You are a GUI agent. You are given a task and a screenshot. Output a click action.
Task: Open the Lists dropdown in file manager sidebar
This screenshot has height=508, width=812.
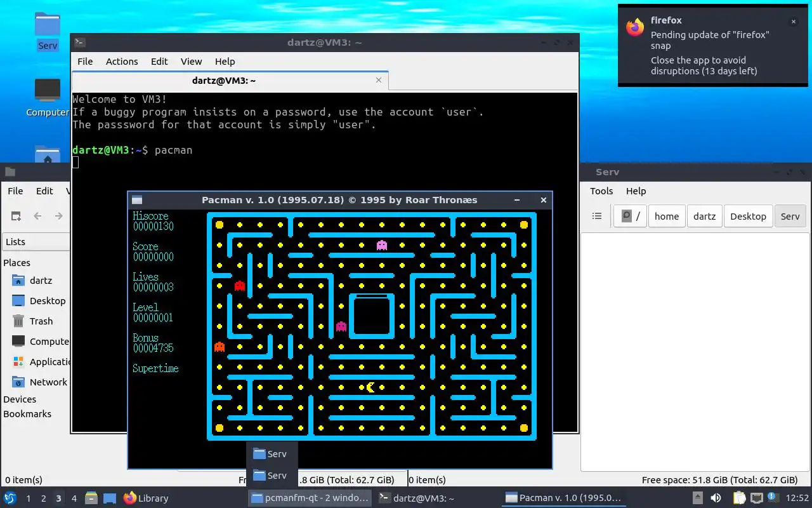pyautogui.click(x=36, y=242)
